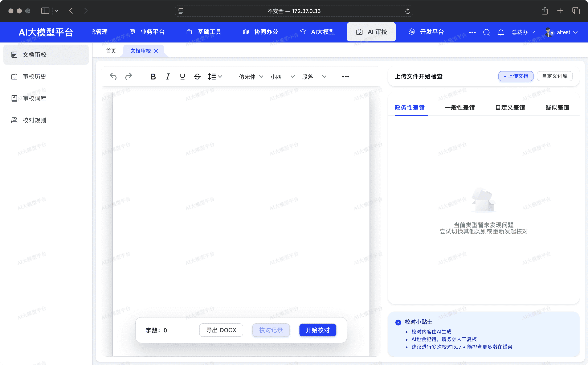Screen dimensions: 588x365
Task: Open the 小四 font size dropdown
Action: click(x=282, y=77)
